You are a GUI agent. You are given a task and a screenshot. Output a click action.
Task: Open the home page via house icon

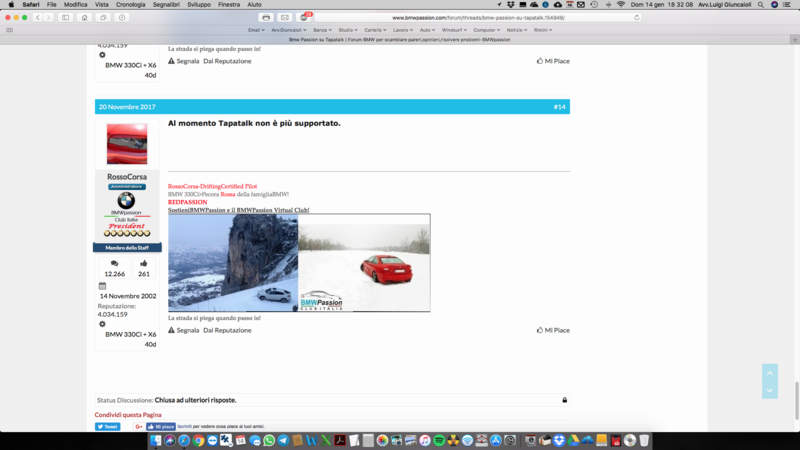click(x=85, y=17)
